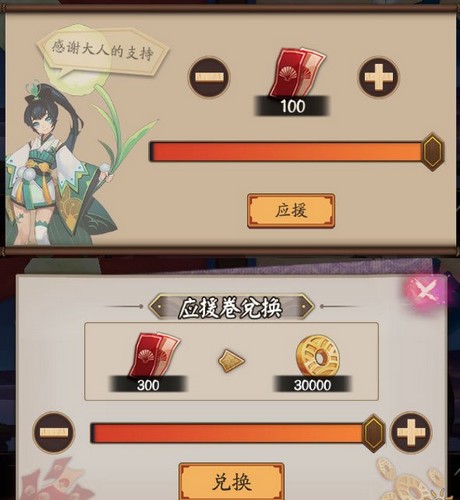Screen dimensions: 460x500
Task: Click the 感谢大人的支持 speech bubble
Action: [x=103, y=52]
